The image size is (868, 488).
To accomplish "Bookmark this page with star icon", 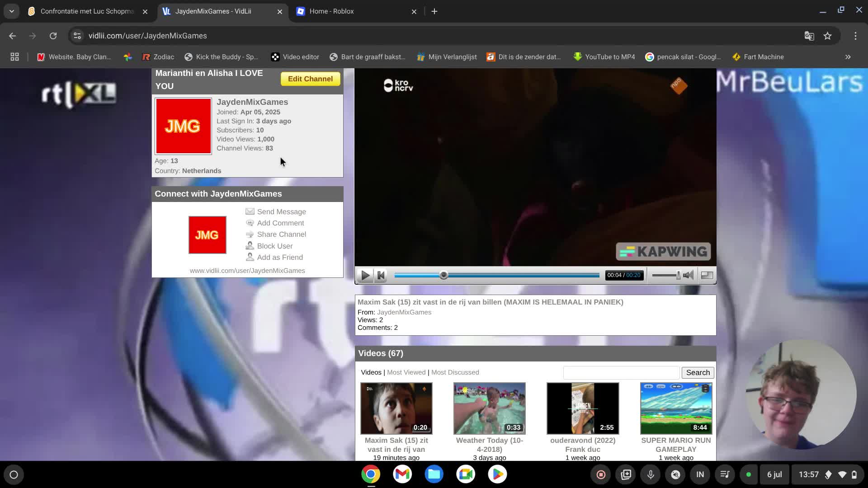I will pos(827,36).
